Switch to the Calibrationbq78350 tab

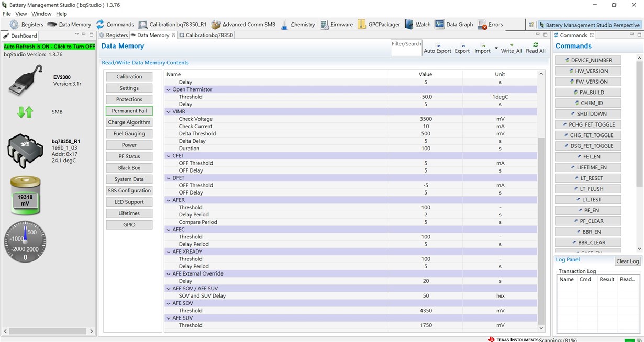[206, 35]
